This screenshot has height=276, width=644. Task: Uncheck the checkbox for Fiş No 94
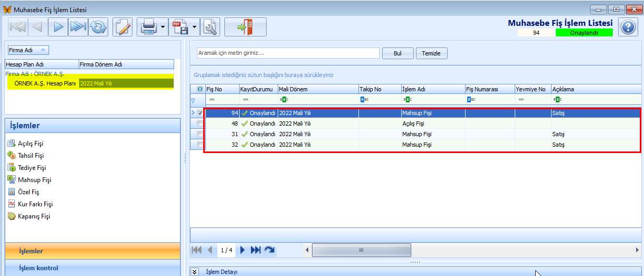200,113
